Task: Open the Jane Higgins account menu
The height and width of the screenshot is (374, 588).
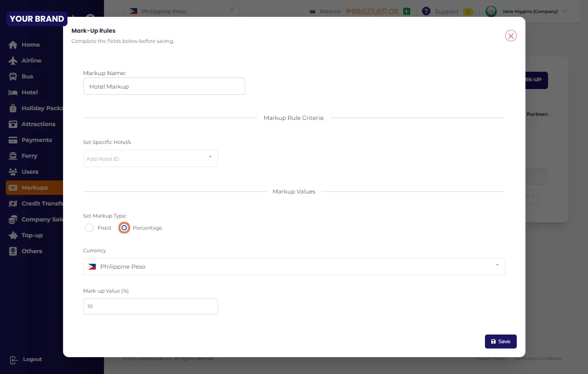Action: [x=526, y=11]
